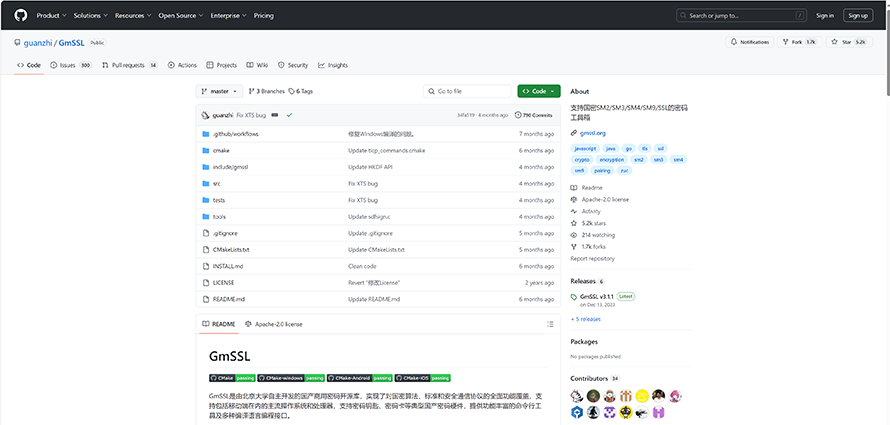Screen dimensions: 890x425
Task: View the 3 Branches link
Action: point(266,91)
